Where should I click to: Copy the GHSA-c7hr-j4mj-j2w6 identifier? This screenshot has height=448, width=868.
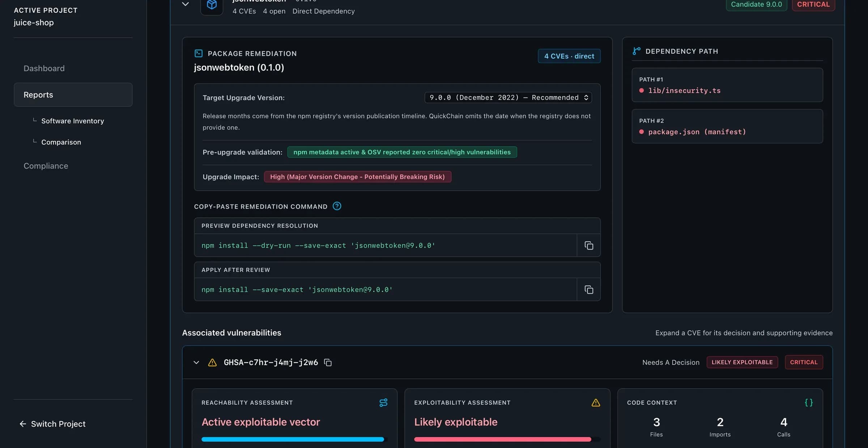[x=328, y=362]
